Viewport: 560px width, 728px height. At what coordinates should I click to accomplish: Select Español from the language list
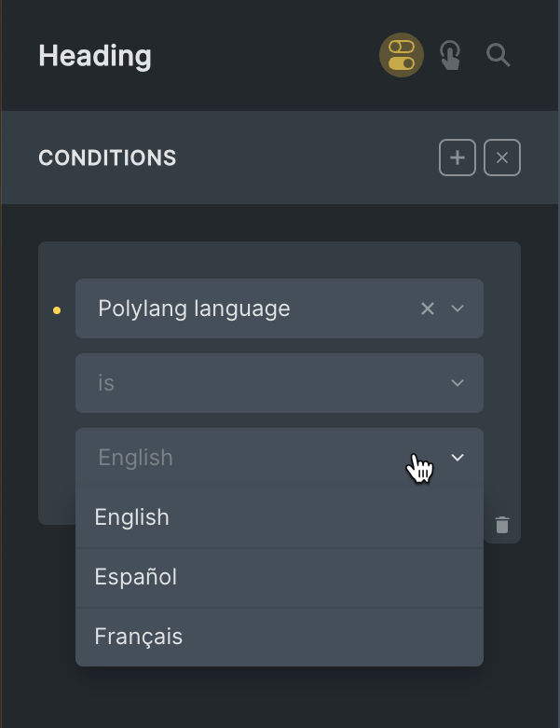click(136, 577)
